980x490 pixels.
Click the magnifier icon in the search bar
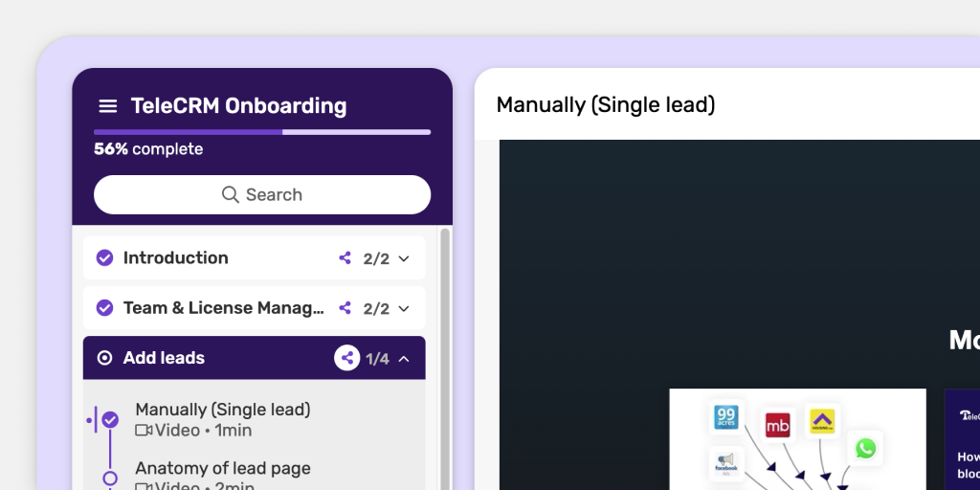230,194
